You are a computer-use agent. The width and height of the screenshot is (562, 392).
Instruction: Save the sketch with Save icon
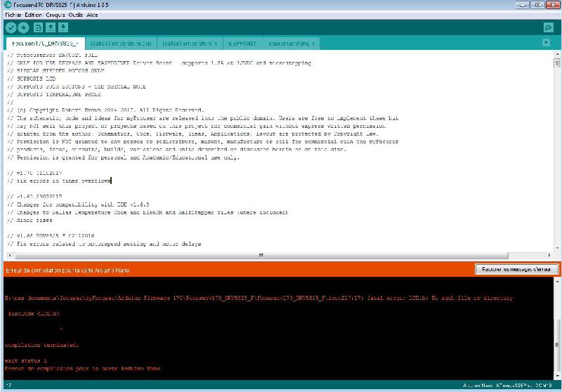(x=63, y=27)
